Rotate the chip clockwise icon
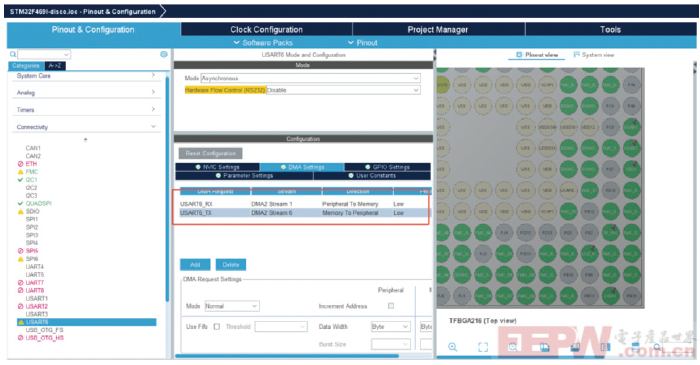Screen dimensions: 700x365 (x=544, y=347)
